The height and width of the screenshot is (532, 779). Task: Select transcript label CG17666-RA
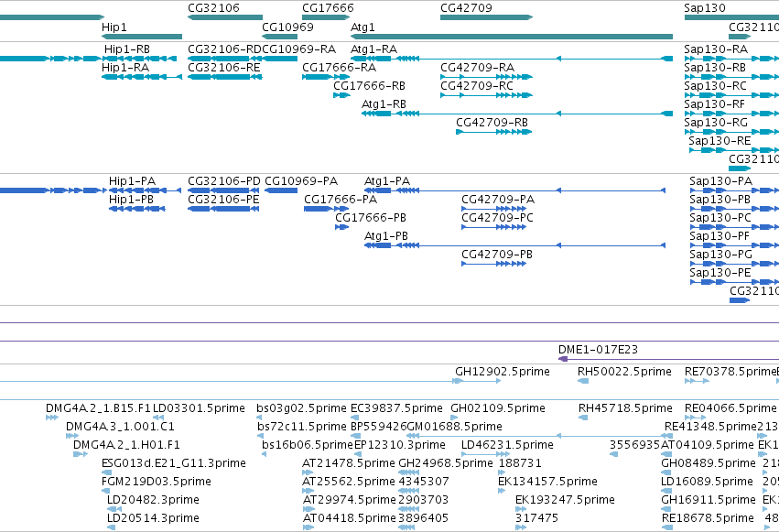tap(340, 68)
